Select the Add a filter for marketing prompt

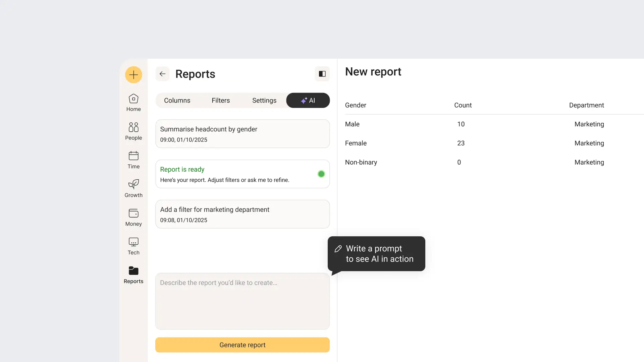[x=242, y=214]
